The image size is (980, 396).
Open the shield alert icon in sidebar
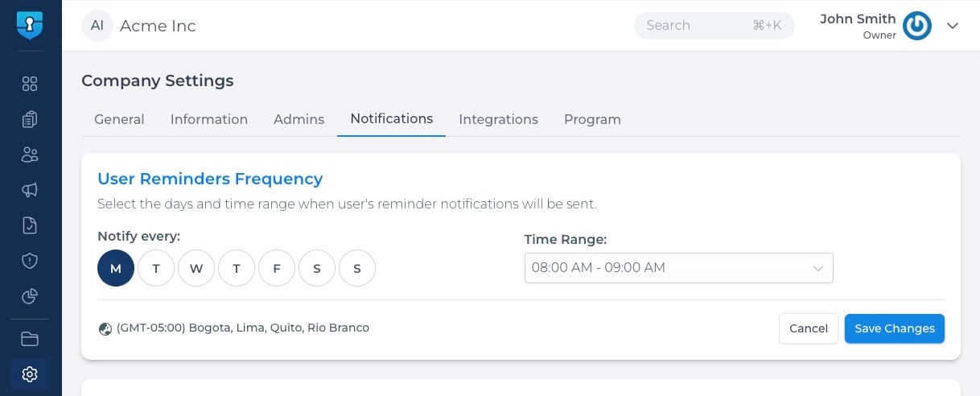click(x=30, y=261)
